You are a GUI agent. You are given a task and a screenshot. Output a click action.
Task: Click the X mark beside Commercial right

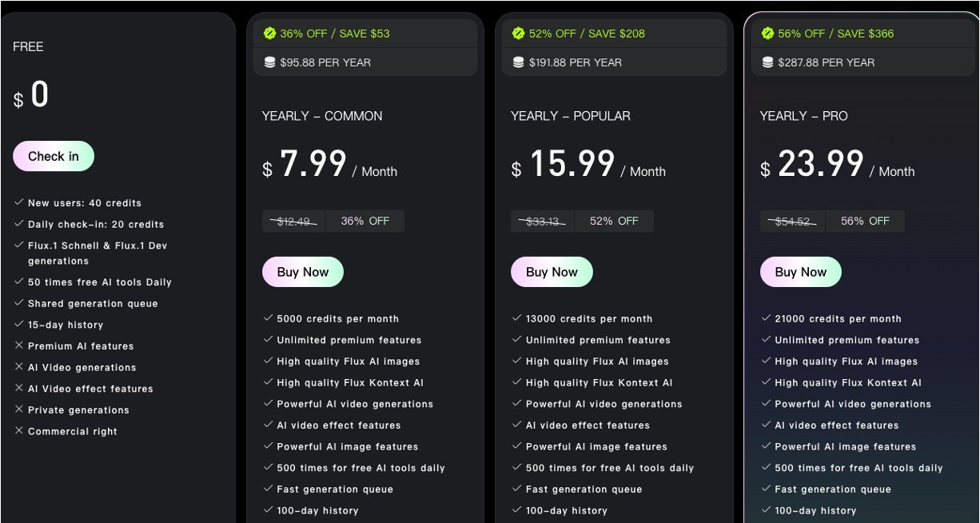19,431
